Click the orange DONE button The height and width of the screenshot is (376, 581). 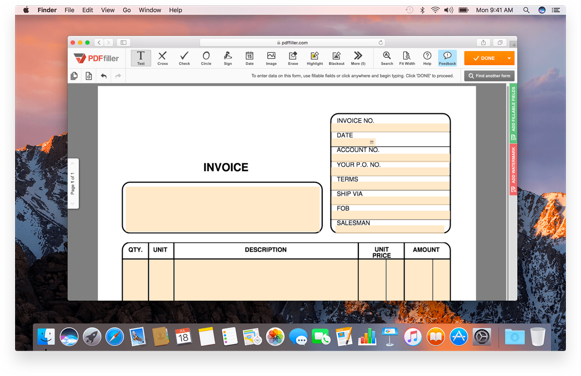pyautogui.click(x=484, y=58)
